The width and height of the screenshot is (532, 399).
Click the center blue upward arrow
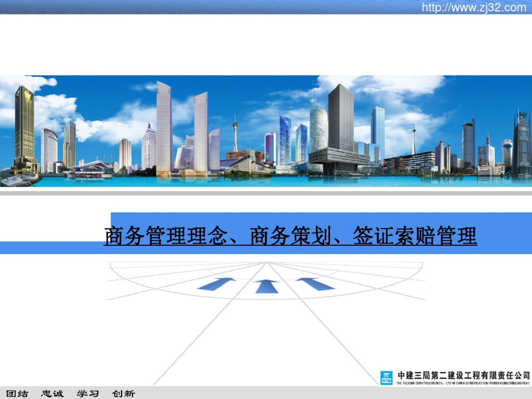pos(267,286)
